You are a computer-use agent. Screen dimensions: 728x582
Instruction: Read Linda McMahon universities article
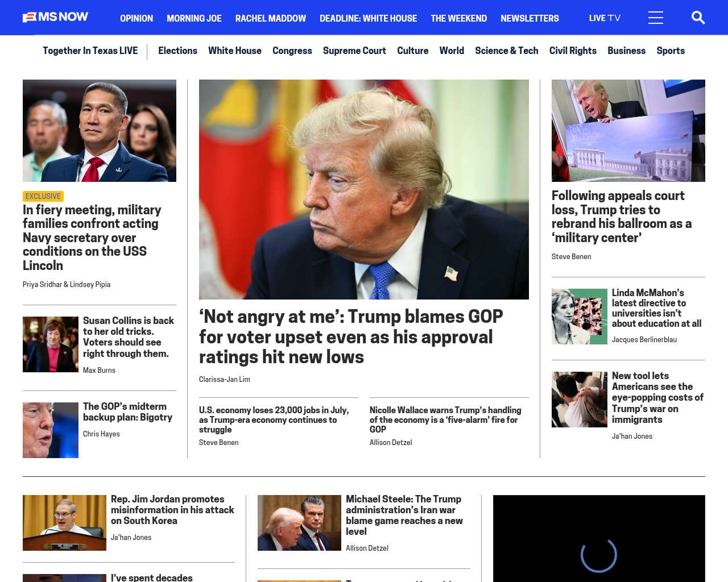pyautogui.click(x=656, y=308)
